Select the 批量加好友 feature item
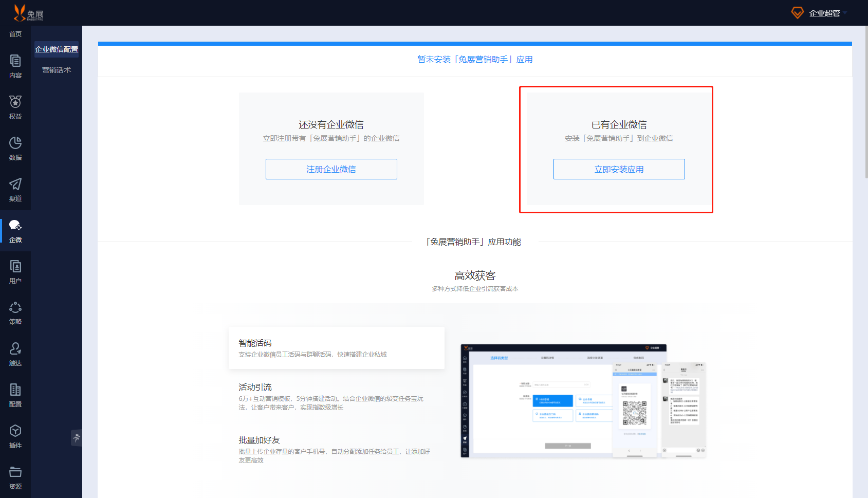The image size is (868, 498). (x=337, y=450)
